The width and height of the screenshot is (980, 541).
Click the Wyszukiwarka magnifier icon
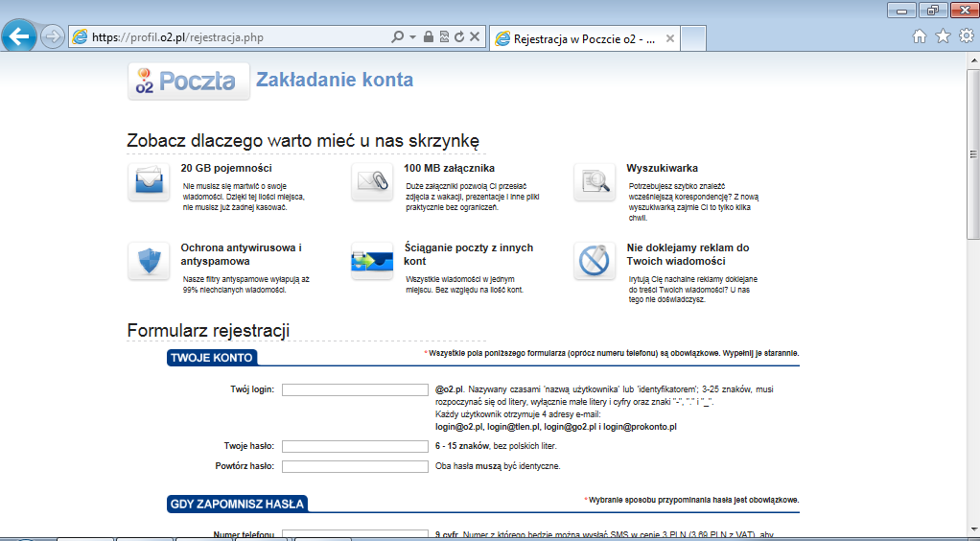coord(595,182)
